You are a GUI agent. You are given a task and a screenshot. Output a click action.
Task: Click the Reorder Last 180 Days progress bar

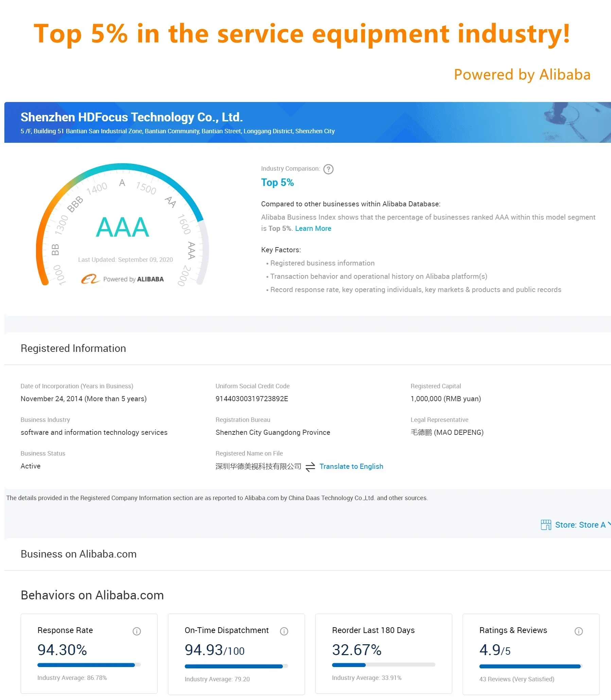click(383, 665)
